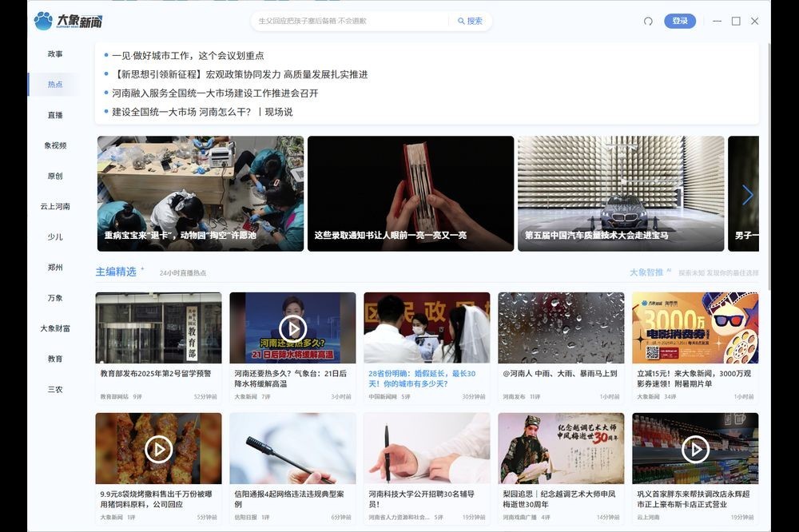799x532 pixels.
Task: Open carousel card 第五届中国汽车质量技术大会走进宝马
Action: point(621,193)
